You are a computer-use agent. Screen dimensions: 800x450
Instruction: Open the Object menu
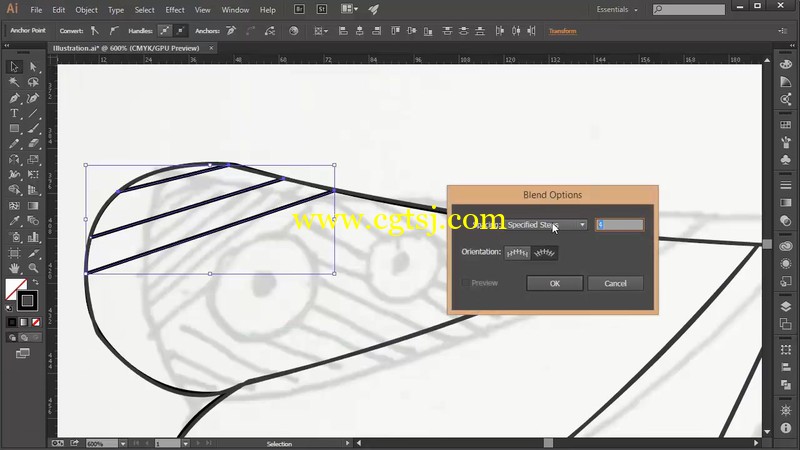pyautogui.click(x=86, y=10)
